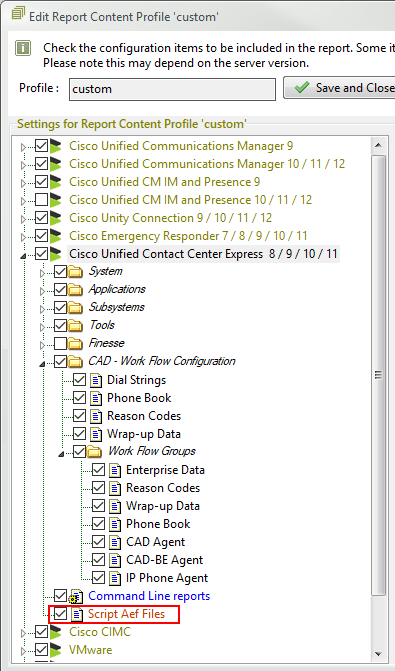395x671 pixels.
Task: Click the green flag icon beside Cisco Unity Connection
Action: (x=56, y=218)
